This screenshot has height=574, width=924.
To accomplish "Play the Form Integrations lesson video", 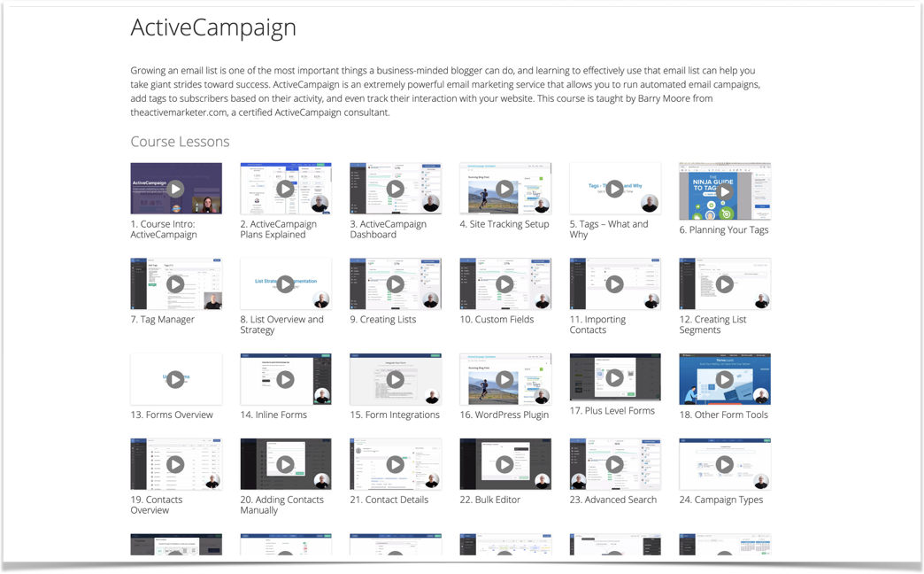I will pyautogui.click(x=395, y=379).
